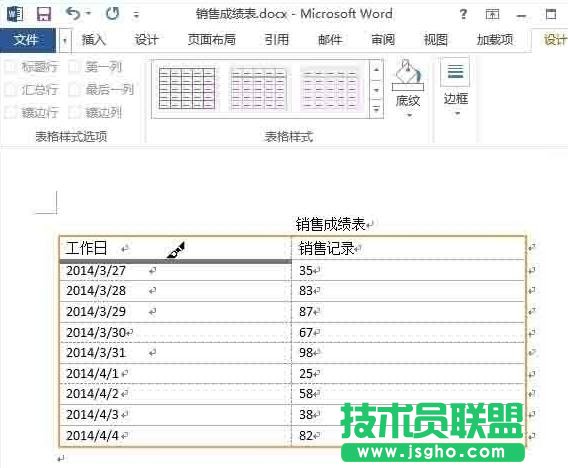Click the sales value 83 cell
Viewport: 568px width, 468px height.
(408, 291)
